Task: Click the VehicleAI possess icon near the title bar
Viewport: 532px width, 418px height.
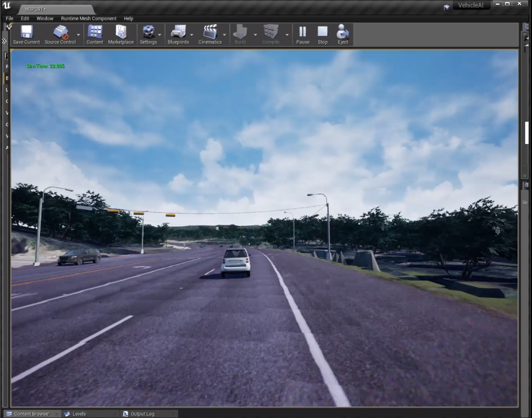Action: pyautogui.click(x=445, y=7)
